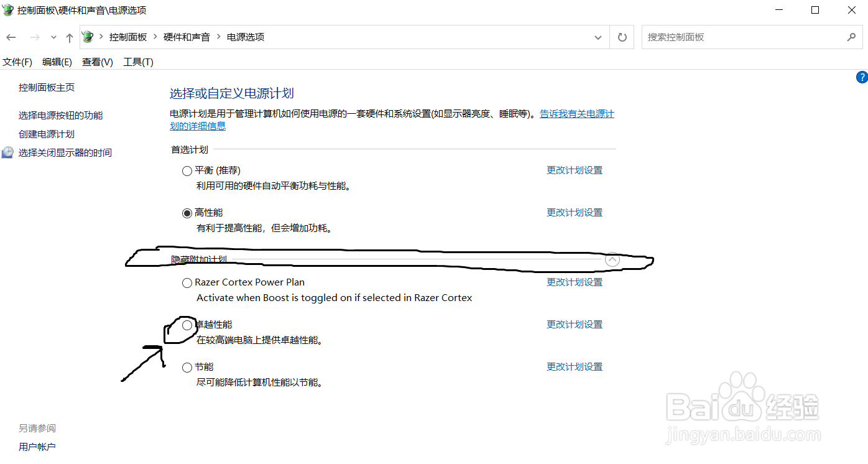
Task: Click the Forward navigation arrow
Action: 35,37
